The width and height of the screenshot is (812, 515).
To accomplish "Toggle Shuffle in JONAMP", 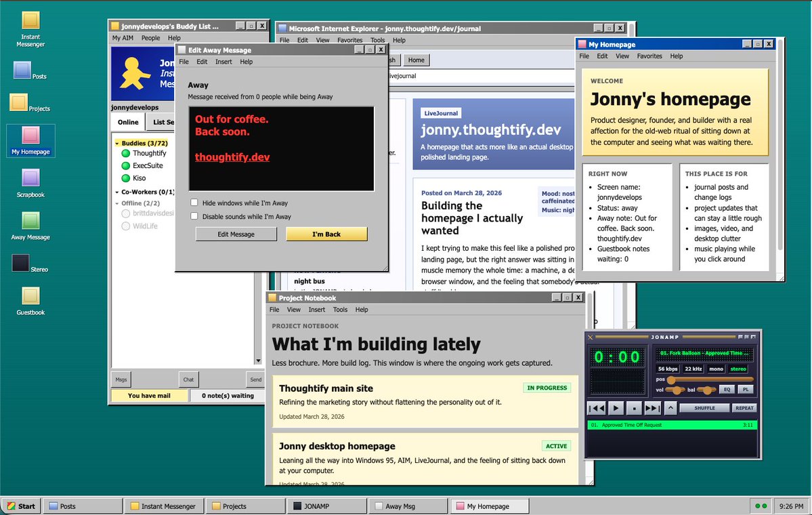I will tap(704, 408).
